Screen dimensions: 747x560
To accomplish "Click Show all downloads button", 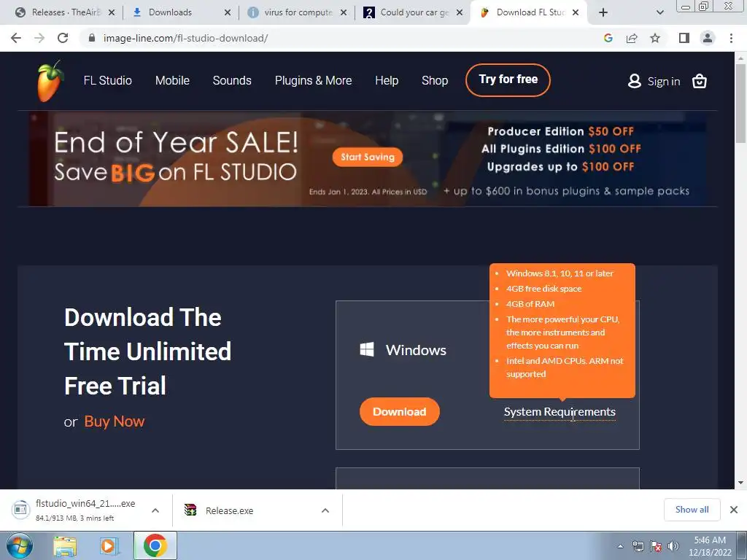I will [x=692, y=510].
